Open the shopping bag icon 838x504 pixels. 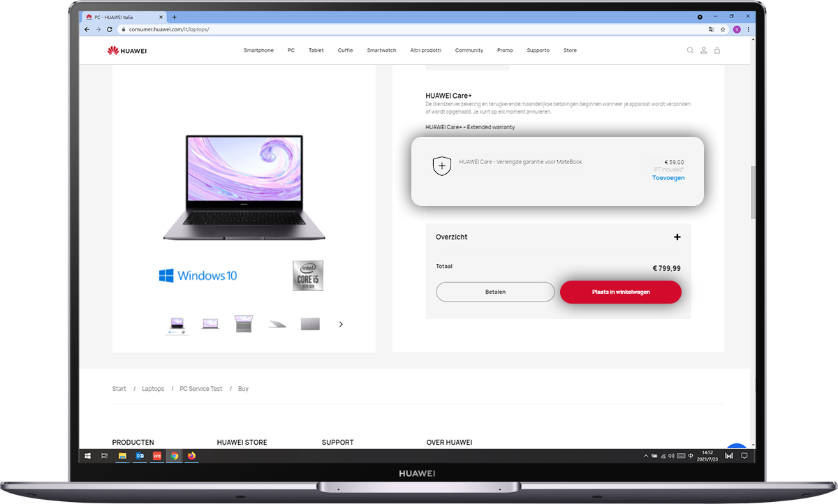(716, 50)
